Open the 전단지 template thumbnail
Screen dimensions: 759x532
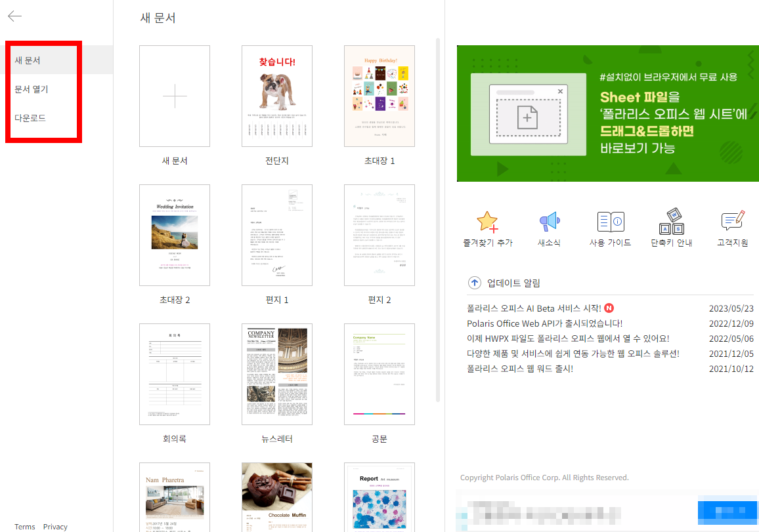coord(276,96)
